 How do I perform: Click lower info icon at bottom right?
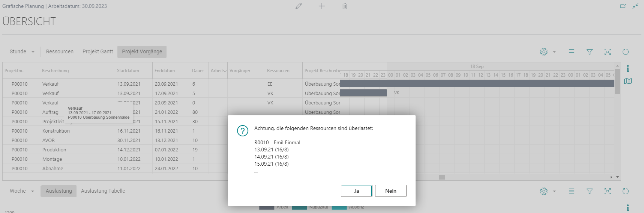click(628, 208)
